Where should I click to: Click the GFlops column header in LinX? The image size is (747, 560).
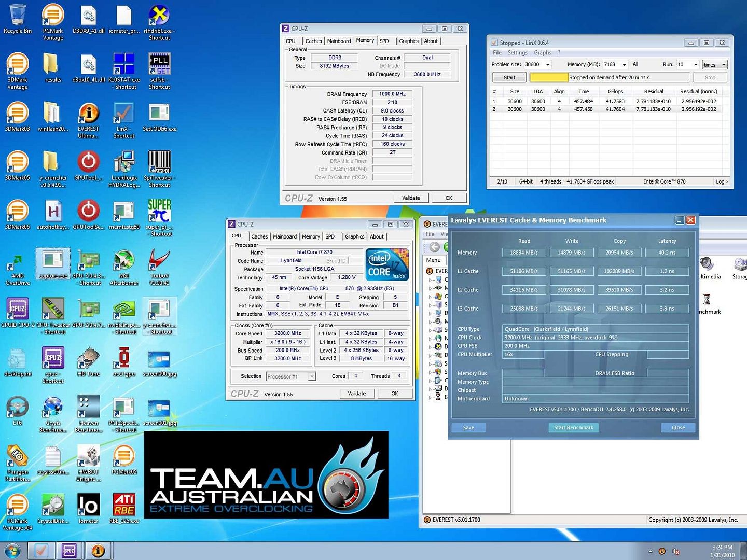(615, 91)
